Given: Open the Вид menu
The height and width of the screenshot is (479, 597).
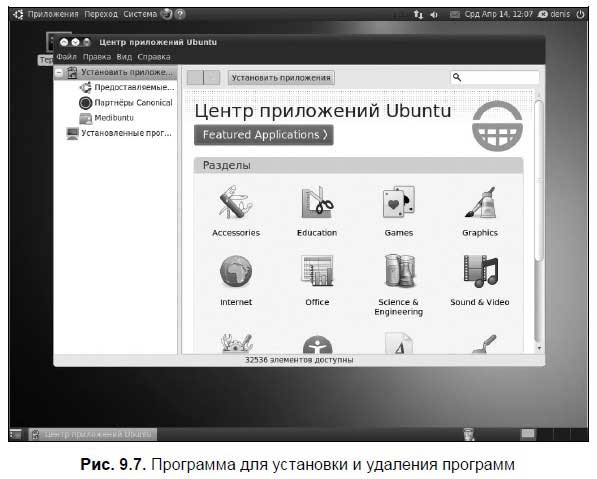Looking at the screenshot, I should [x=124, y=57].
